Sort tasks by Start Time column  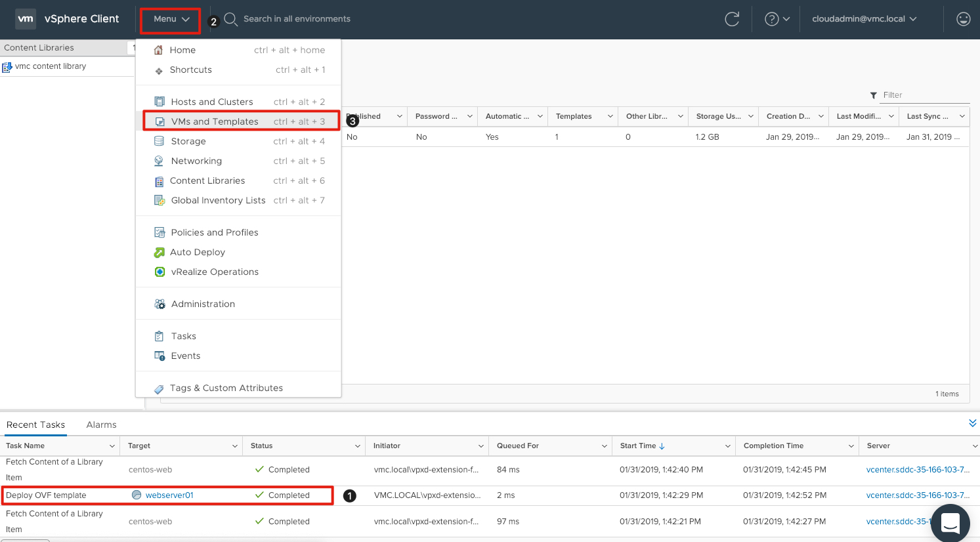(x=638, y=446)
